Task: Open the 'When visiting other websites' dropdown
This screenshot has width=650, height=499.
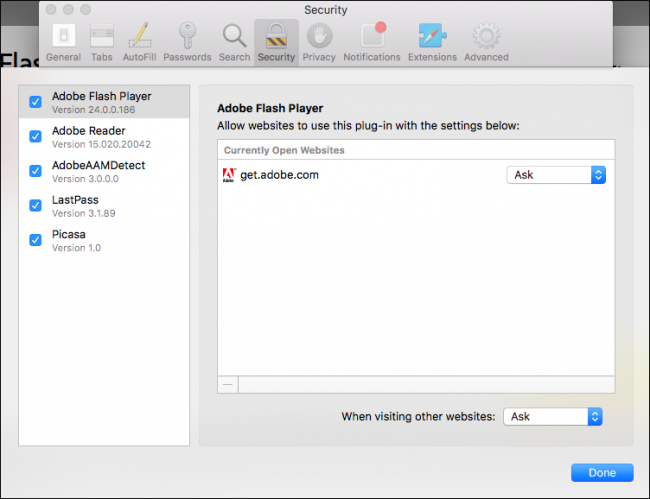Action: point(553,417)
